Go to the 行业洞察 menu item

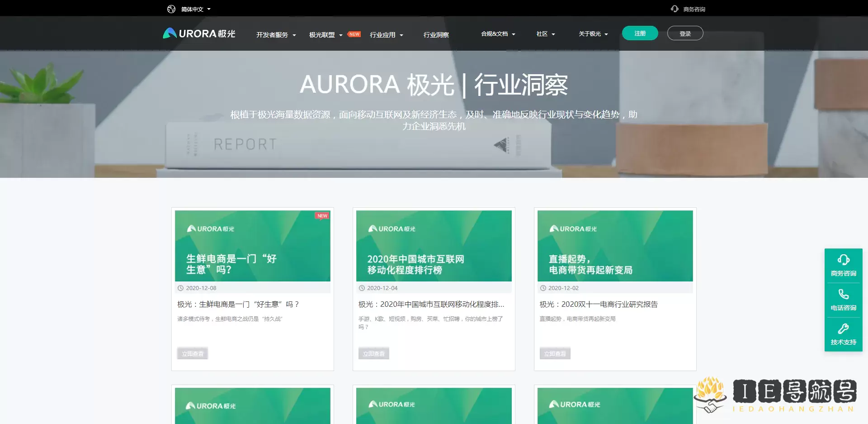(436, 35)
